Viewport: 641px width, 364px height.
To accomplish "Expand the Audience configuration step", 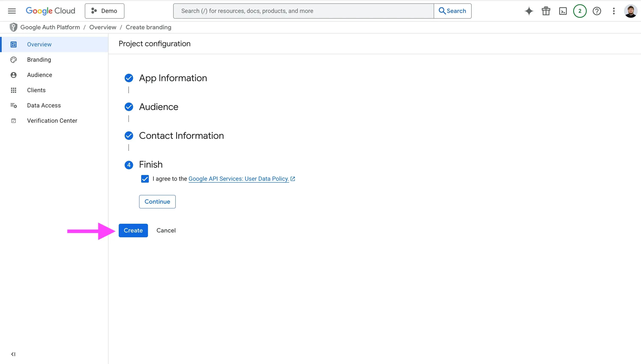I will (x=159, y=107).
